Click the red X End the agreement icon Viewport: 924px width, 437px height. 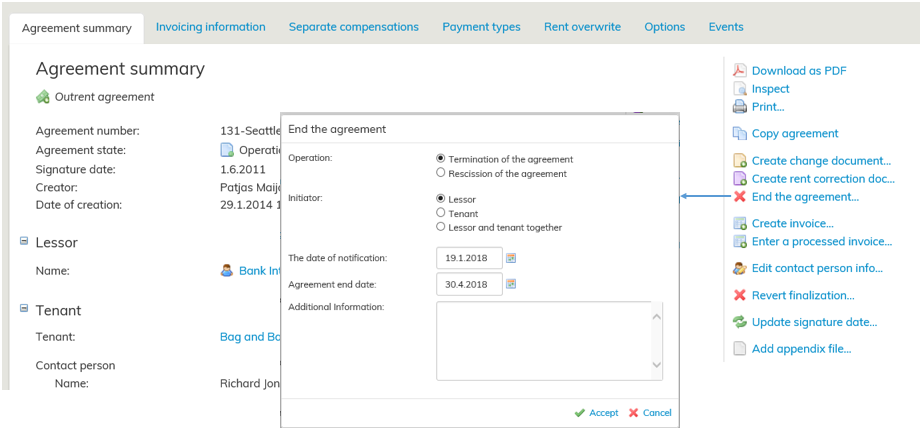point(740,197)
